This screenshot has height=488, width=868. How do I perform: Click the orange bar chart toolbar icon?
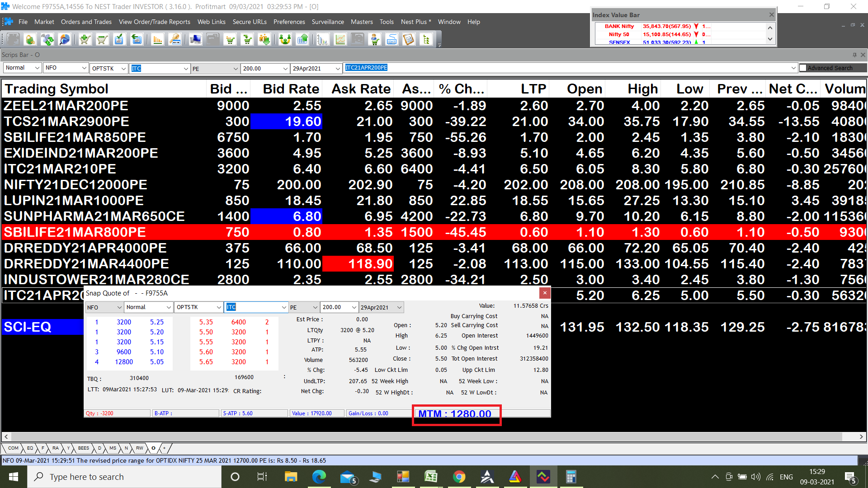[x=158, y=40]
